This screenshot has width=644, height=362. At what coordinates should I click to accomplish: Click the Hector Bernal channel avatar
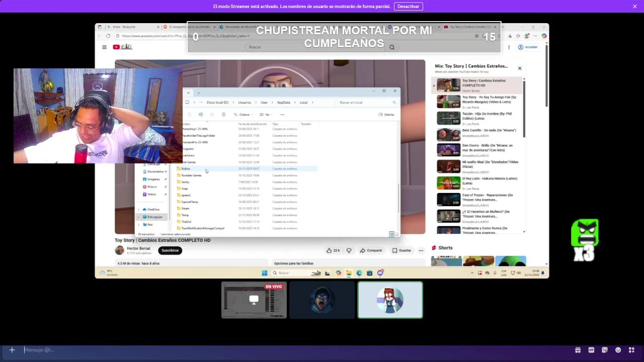[x=119, y=250]
